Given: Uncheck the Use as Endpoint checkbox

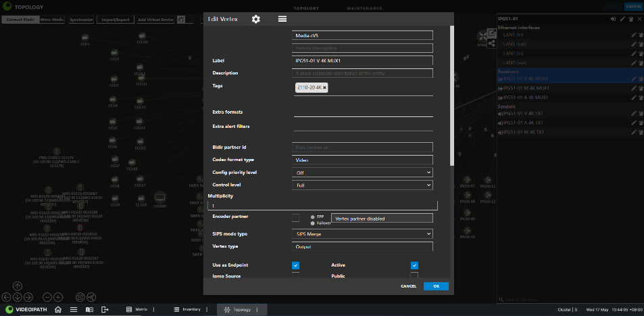Looking at the screenshot, I should click(x=295, y=265).
